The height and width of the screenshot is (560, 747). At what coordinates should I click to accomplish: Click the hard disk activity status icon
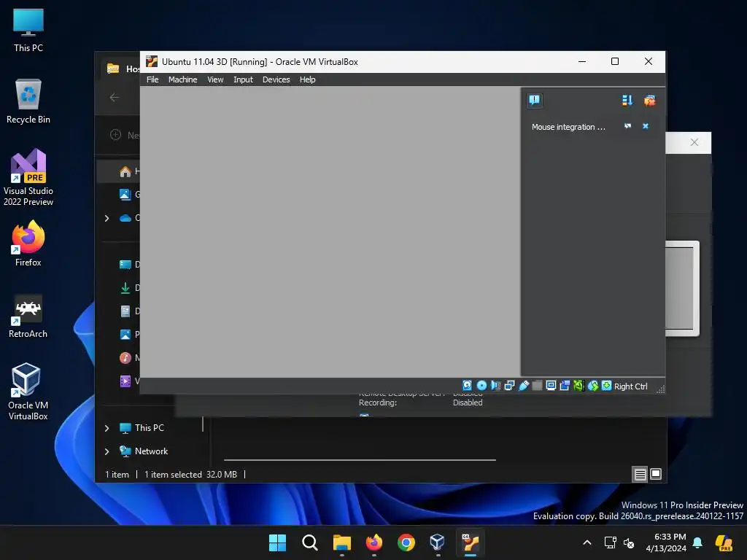(x=468, y=386)
